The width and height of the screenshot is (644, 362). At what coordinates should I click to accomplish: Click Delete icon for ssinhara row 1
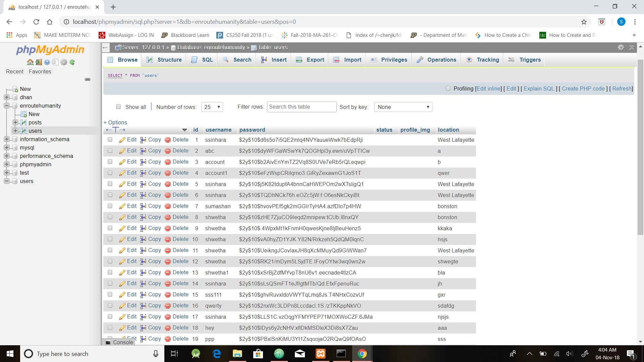point(168,140)
